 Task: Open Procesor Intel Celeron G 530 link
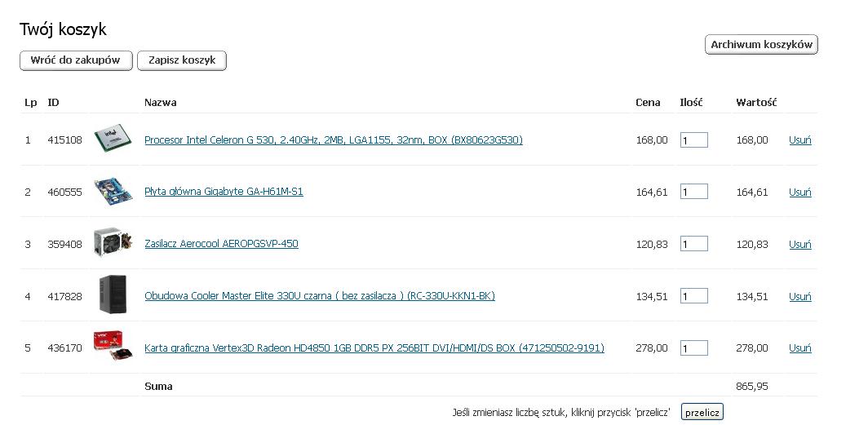click(x=333, y=140)
